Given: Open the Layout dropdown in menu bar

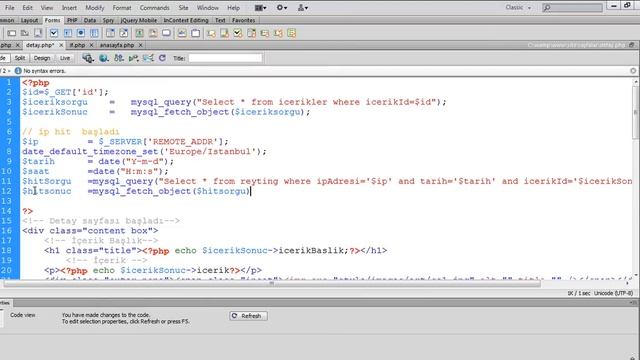Looking at the screenshot, I should point(260,8).
